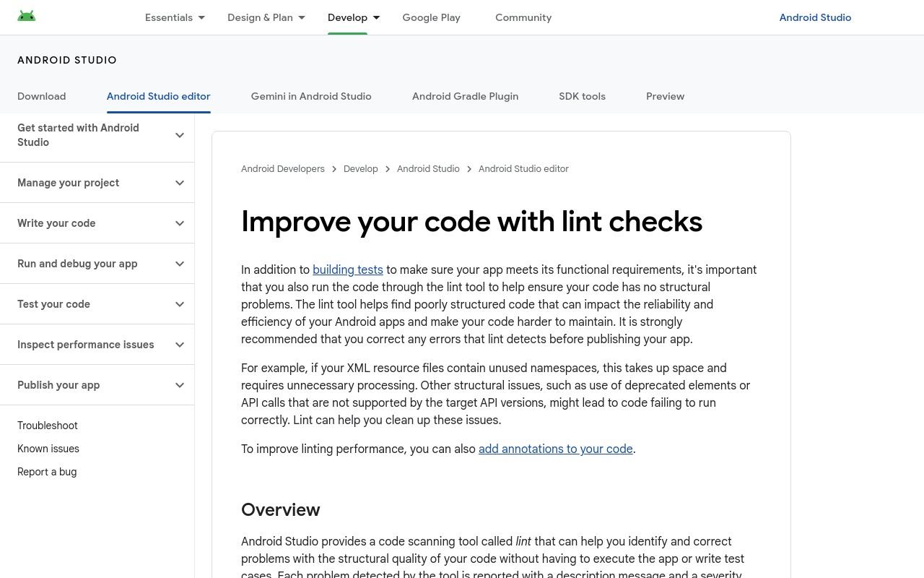Click the Overview heading
Screen dimensions: 924x578
click(281, 509)
